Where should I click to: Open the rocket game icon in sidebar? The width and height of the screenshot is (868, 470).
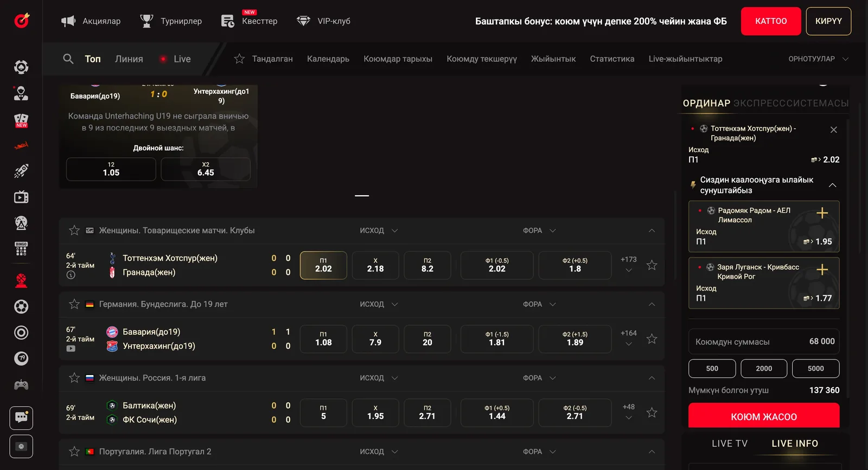pyautogui.click(x=21, y=171)
